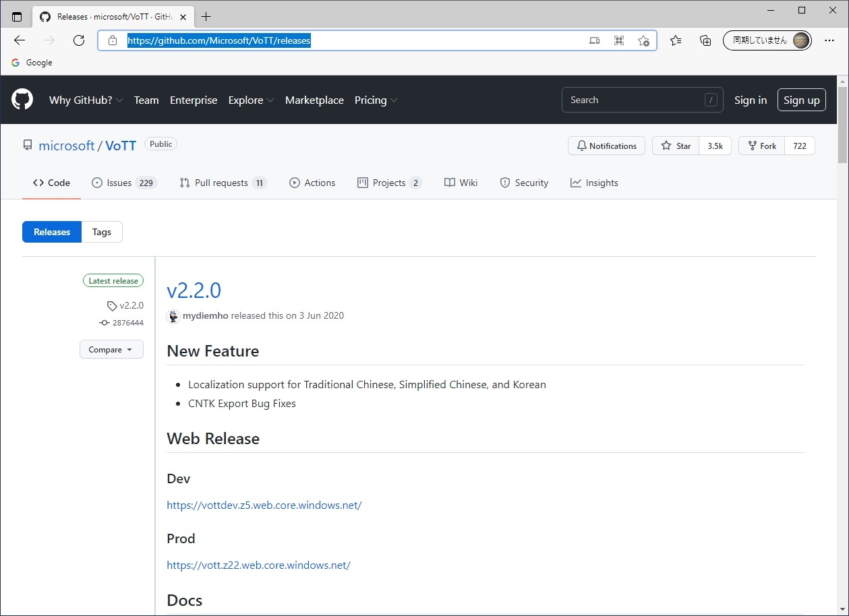Open the Team page

tap(146, 100)
